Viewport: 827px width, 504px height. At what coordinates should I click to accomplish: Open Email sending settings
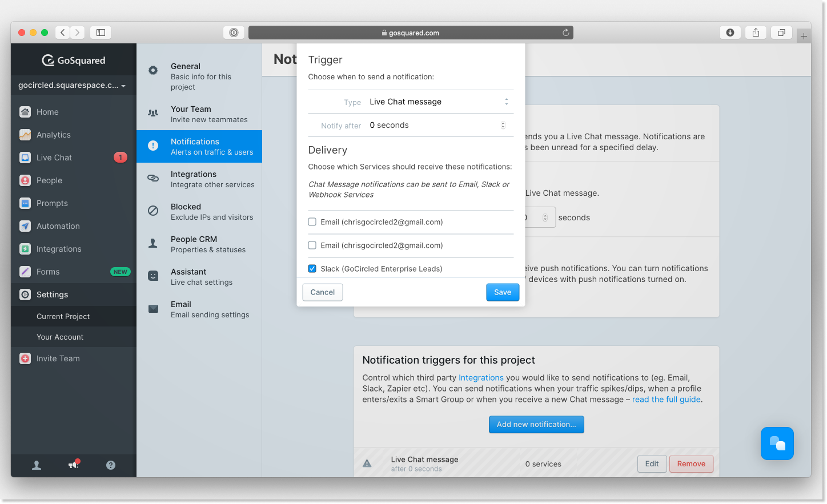pyautogui.click(x=199, y=309)
